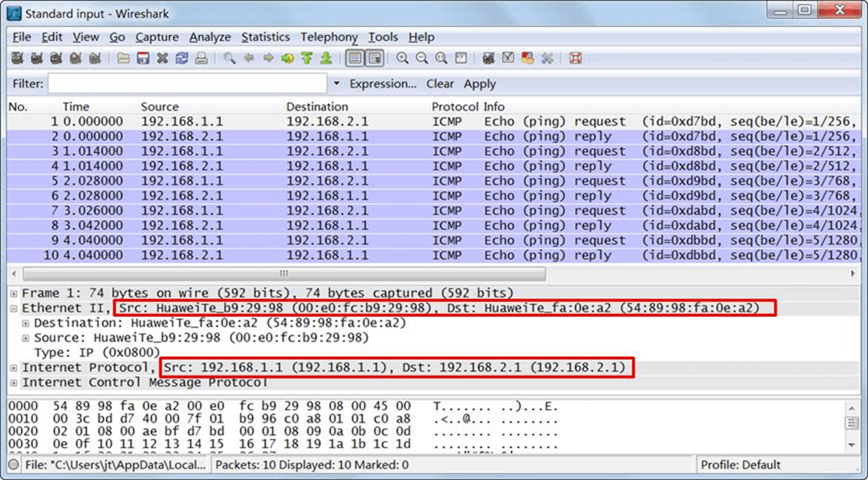
Task: Select packet 8 at time 3.042000
Action: [434, 226]
